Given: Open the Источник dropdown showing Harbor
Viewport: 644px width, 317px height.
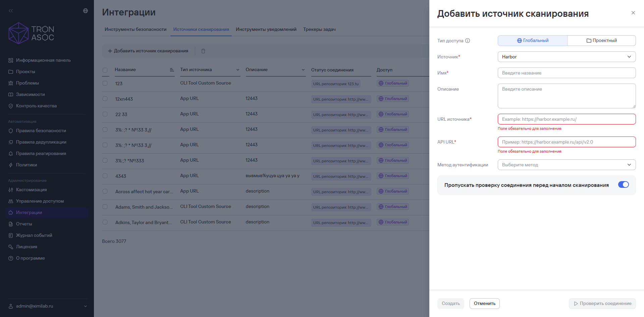Looking at the screenshot, I should tap(567, 57).
